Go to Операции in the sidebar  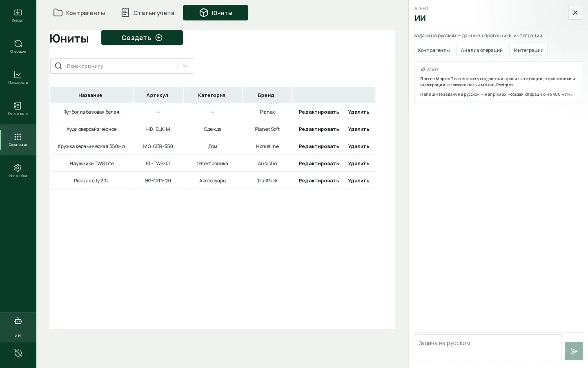pyautogui.click(x=18, y=47)
